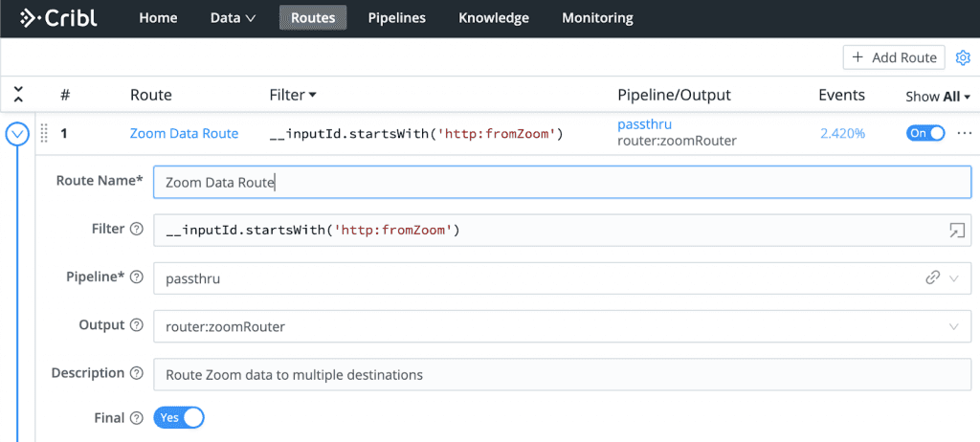Image resolution: width=980 pixels, height=442 pixels.
Task: Open the three-dot menu for Zoom Data Route
Action: pos(963,133)
